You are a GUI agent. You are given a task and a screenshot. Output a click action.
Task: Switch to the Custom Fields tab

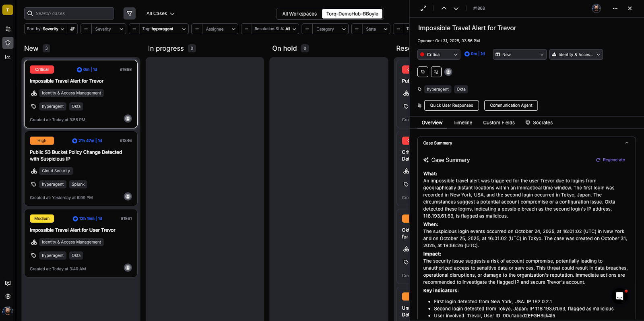click(499, 123)
